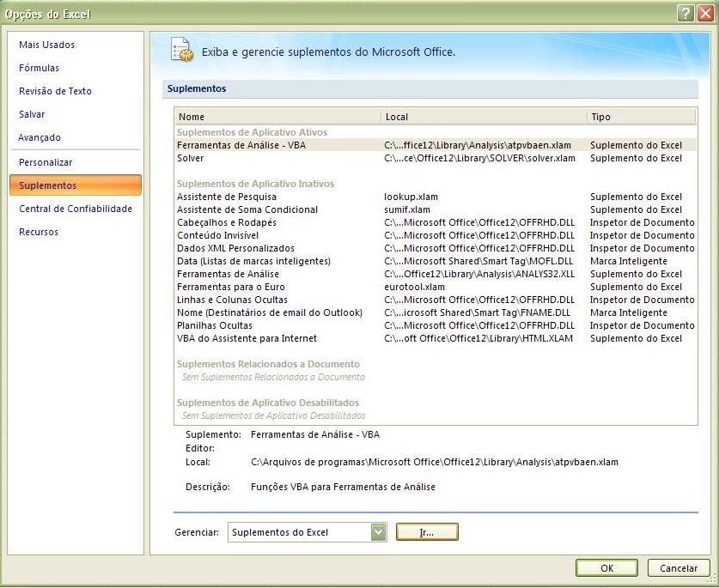
Task: Switch to Personalizar category
Action: pos(46,162)
